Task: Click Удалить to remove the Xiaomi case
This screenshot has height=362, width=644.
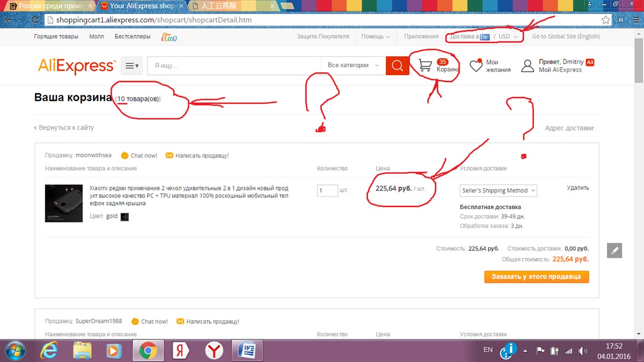Action: [578, 188]
